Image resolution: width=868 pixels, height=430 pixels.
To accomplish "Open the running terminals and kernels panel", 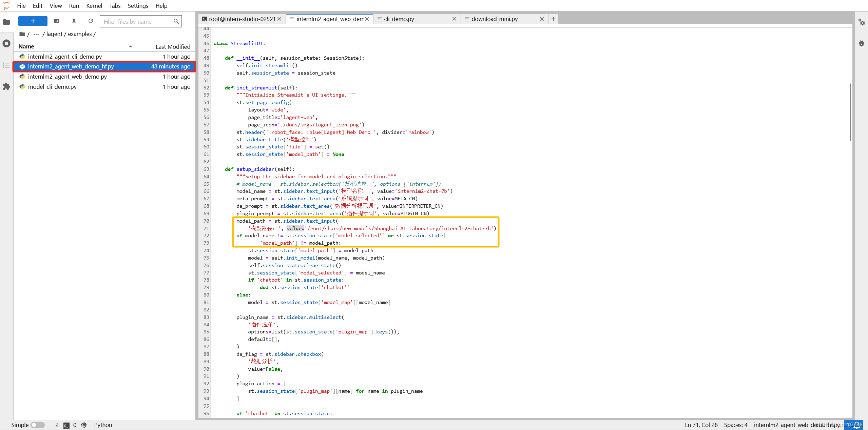I will click(x=6, y=43).
